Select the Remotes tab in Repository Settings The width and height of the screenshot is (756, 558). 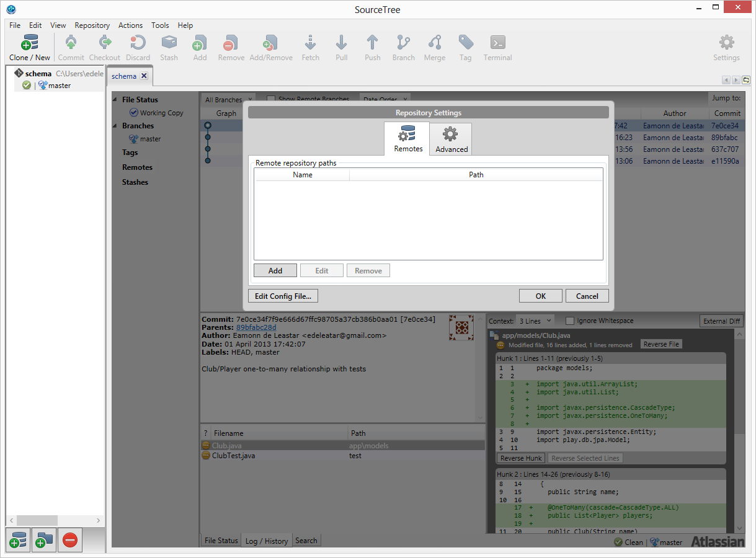point(407,139)
